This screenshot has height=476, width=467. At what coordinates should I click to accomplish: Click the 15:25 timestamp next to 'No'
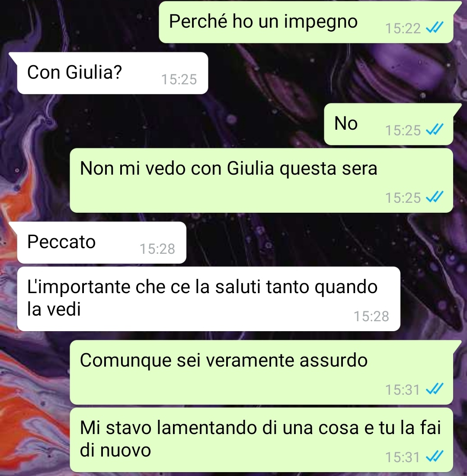click(x=403, y=131)
